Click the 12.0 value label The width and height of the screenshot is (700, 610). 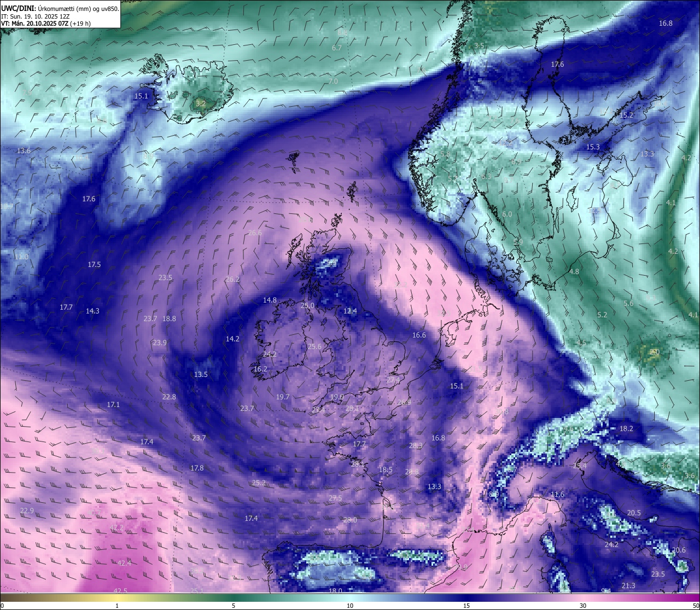tap(21, 257)
